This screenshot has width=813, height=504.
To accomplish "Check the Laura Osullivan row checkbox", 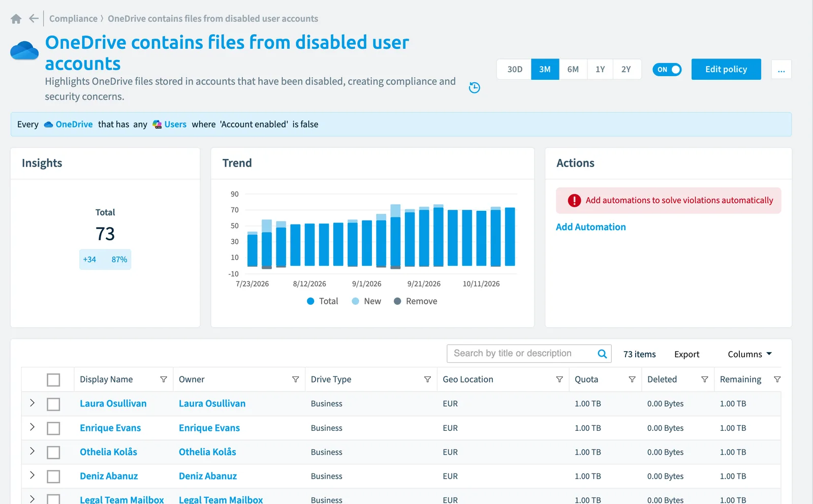I will [53, 404].
